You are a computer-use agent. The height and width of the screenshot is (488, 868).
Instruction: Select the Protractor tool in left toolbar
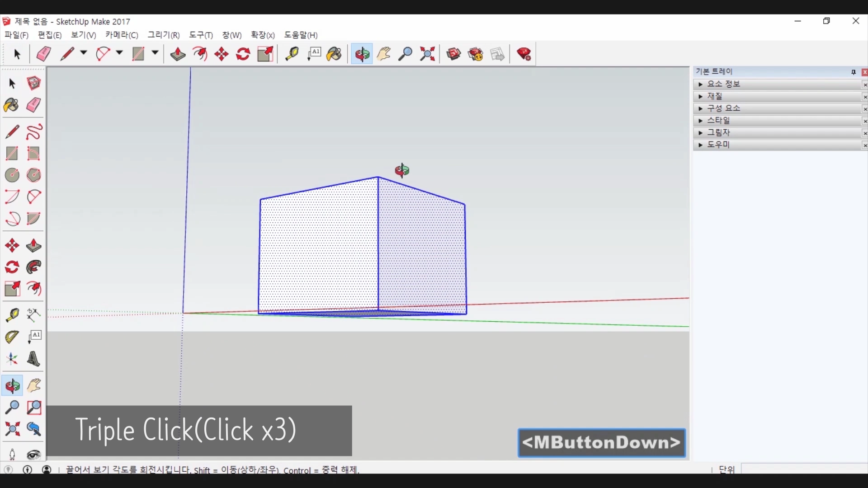coord(12,337)
